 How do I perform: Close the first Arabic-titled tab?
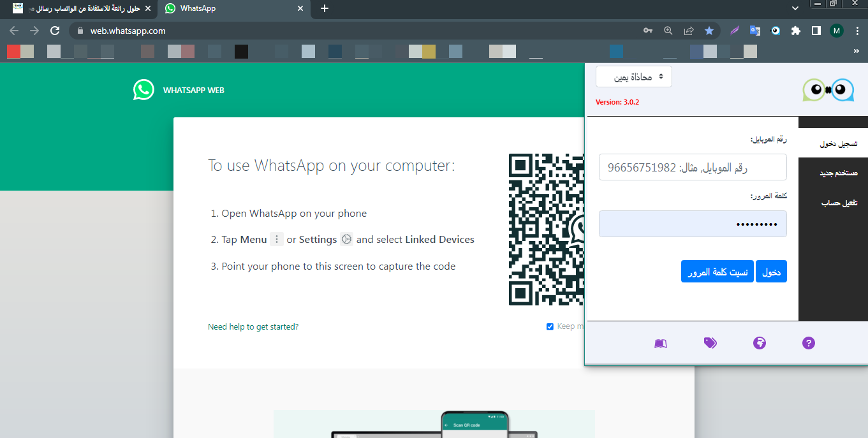click(148, 8)
